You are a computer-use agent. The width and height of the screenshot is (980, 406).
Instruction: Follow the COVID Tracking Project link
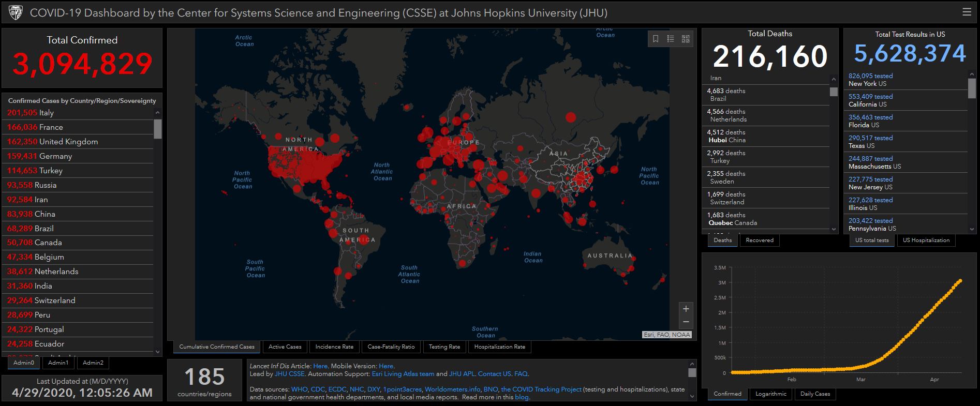click(x=541, y=389)
